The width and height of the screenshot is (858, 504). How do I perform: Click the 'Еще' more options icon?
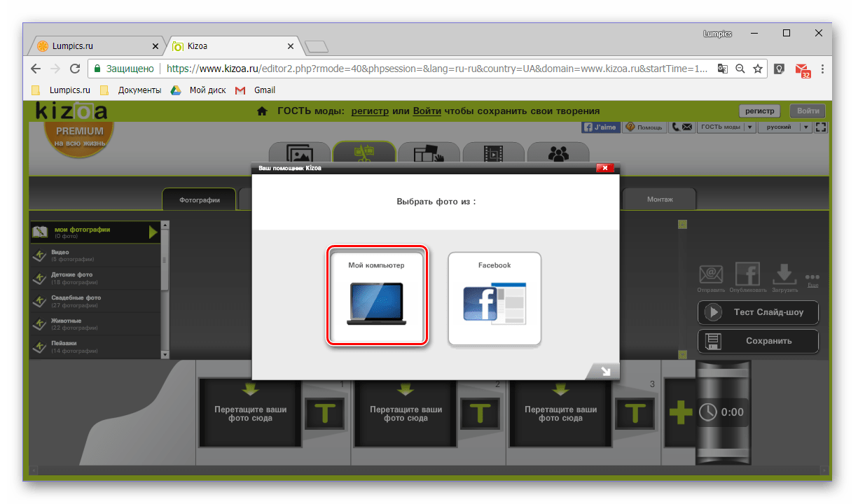tap(812, 279)
